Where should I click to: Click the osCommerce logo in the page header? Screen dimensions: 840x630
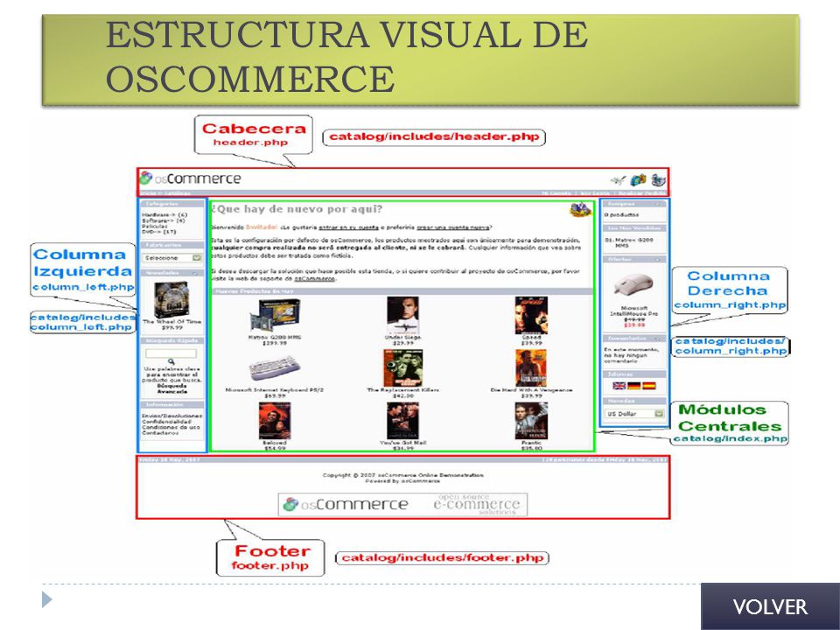coord(190,178)
